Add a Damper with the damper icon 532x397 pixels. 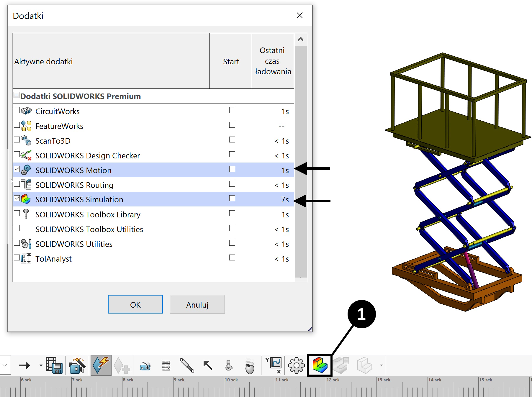tap(187, 365)
